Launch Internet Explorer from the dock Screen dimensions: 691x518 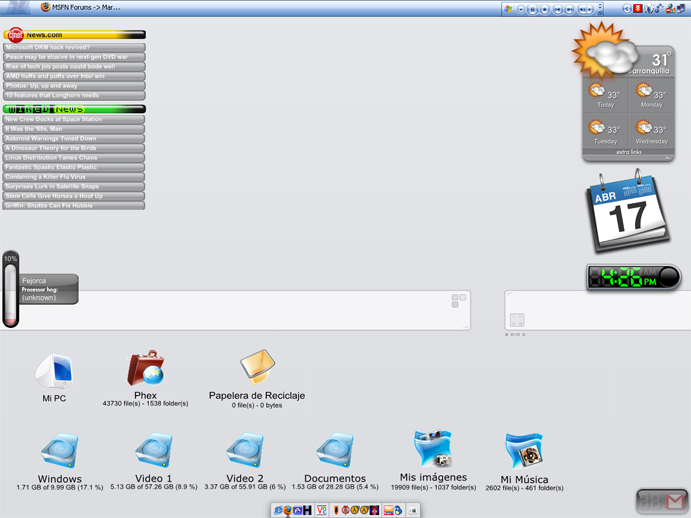click(x=278, y=511)
